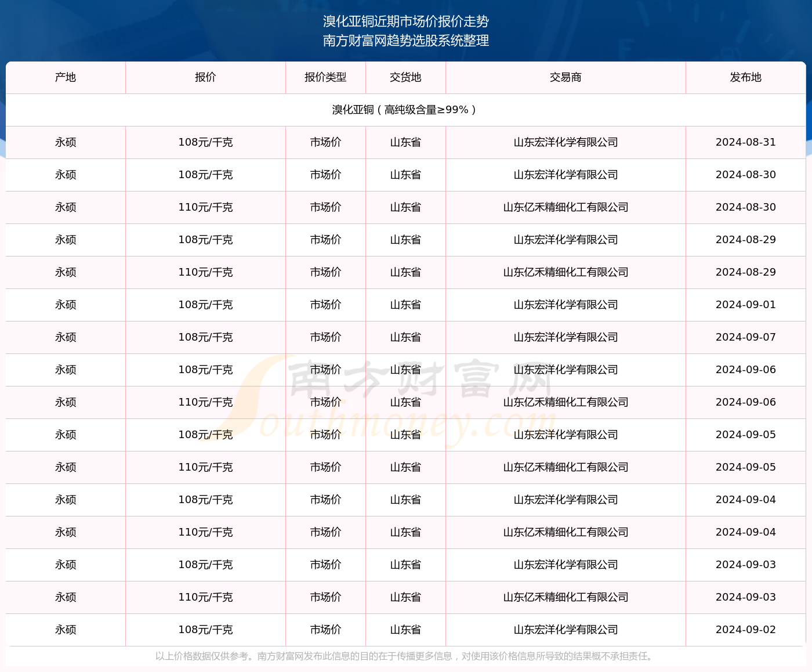
Task: Click the subtitle 南方财富网趋势选股系统整理
Action: pyautogui.click(x=406, y=41)
